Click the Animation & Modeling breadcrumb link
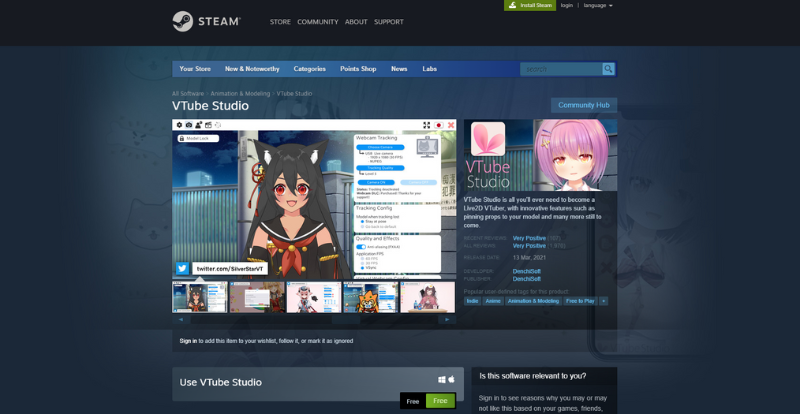The image size is (800, 414). coord(240,93)
